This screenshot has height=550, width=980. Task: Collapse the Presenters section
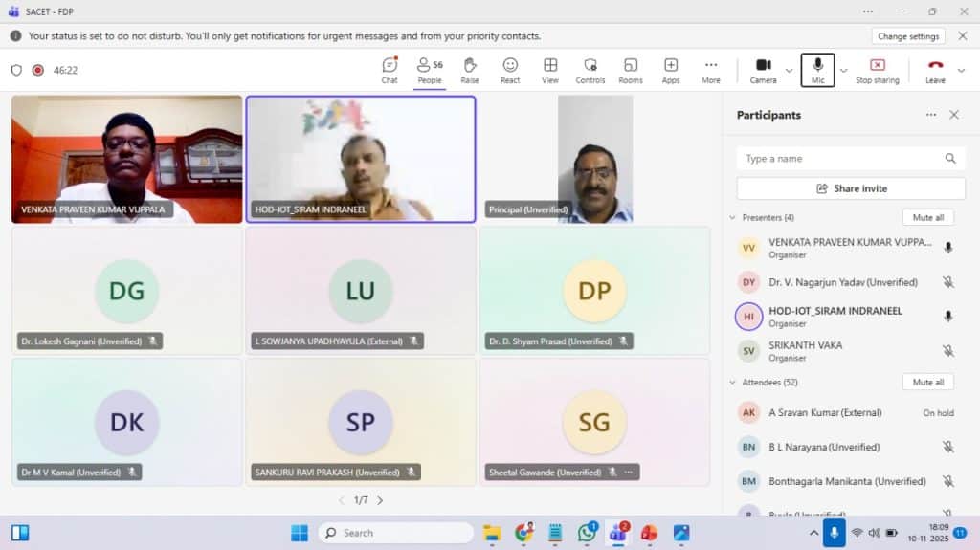732,217
